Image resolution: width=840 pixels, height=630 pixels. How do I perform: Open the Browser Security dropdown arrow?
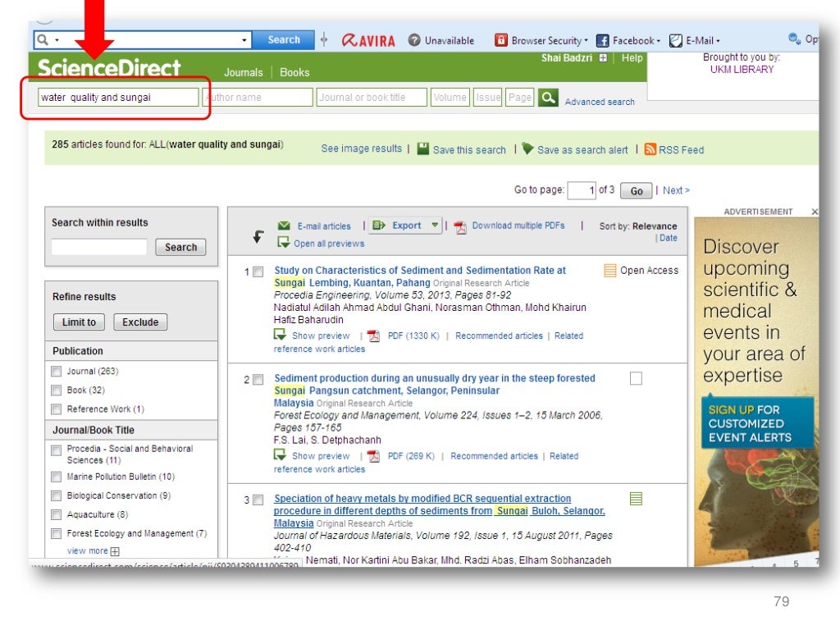coord(586,41)
